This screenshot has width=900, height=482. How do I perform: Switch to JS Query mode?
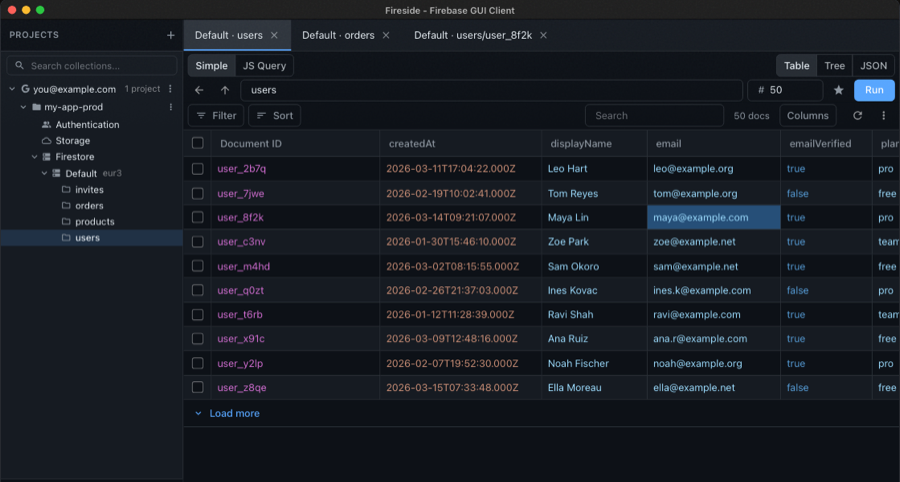tap(264, 65)
